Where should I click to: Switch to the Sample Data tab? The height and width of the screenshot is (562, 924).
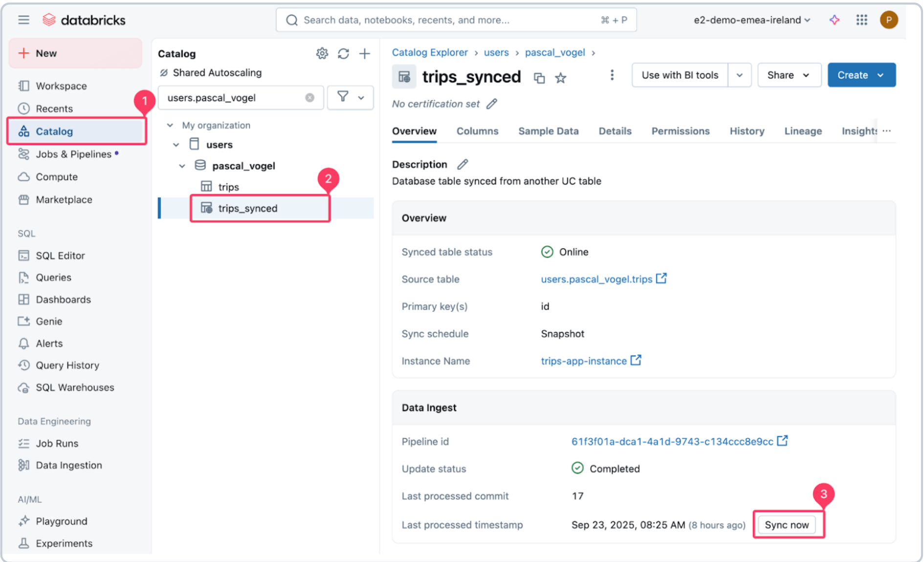click(549, 131)
